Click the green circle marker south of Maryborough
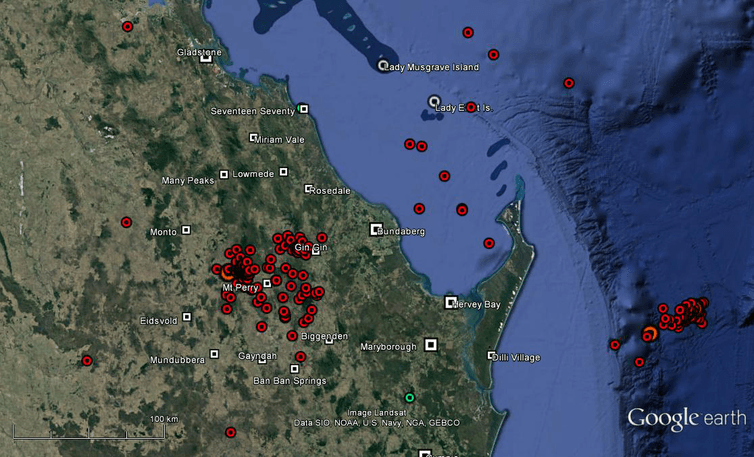The width and height of the screenshot is (754, 457). pyautogui.click(x=409, y=397)
